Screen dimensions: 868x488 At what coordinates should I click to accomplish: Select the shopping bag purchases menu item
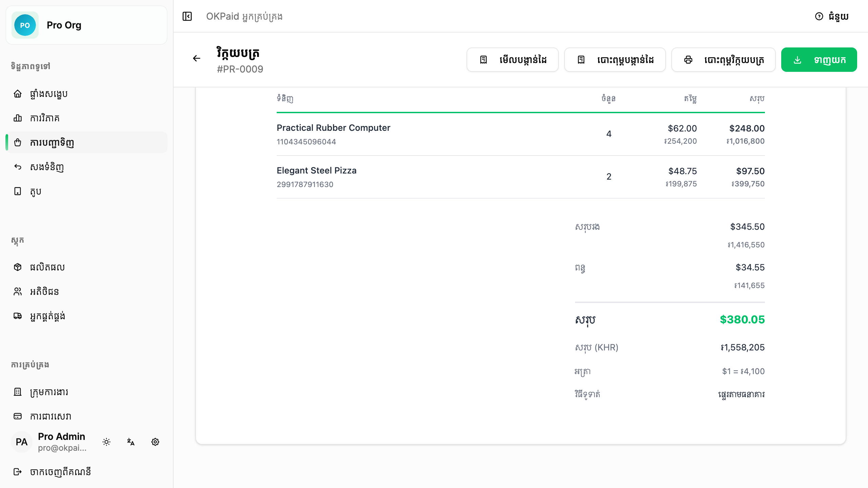[87, 142]
